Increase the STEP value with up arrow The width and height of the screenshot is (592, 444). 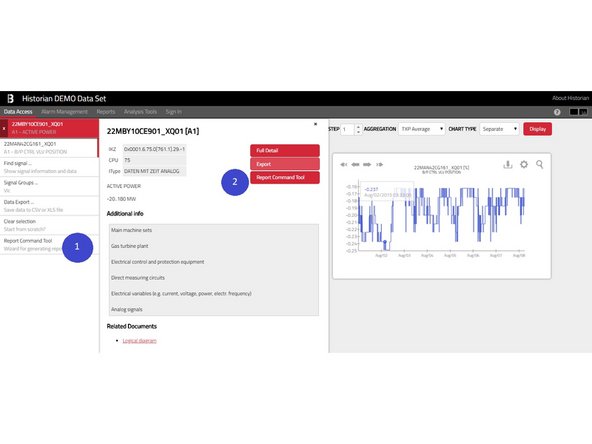(358, 126)
